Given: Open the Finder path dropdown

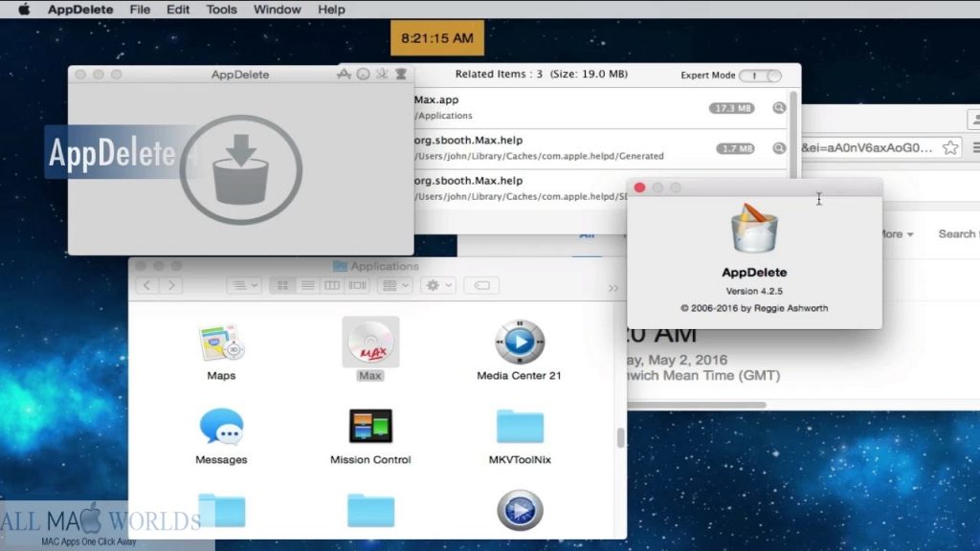Looking at the screenshot, I should click(x=244, y=285).
